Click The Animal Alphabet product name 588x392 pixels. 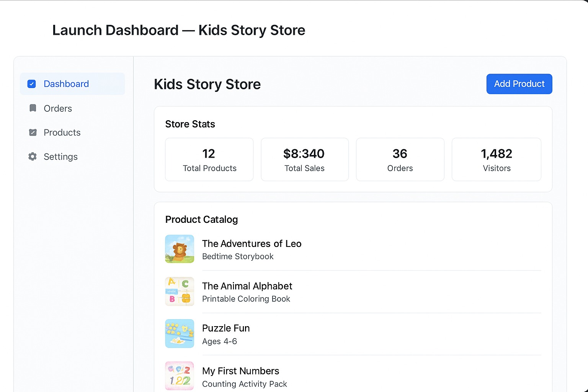tap(247, 286)
